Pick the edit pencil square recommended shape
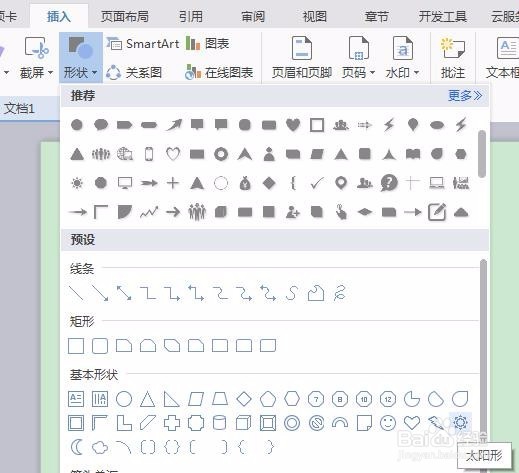519x473 pixels. pos(437,212)
